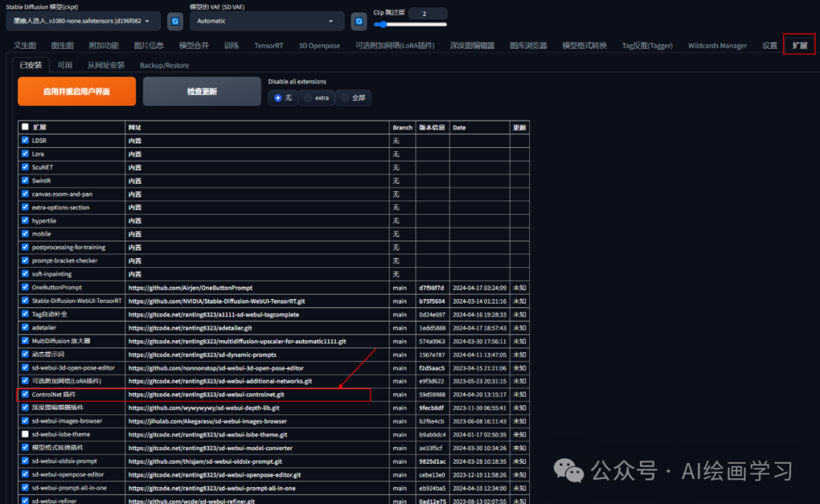Open the Stable Diffusion checkpoint dropdown
The width and height of the screenshot is (820, 504).
point(83,21)
